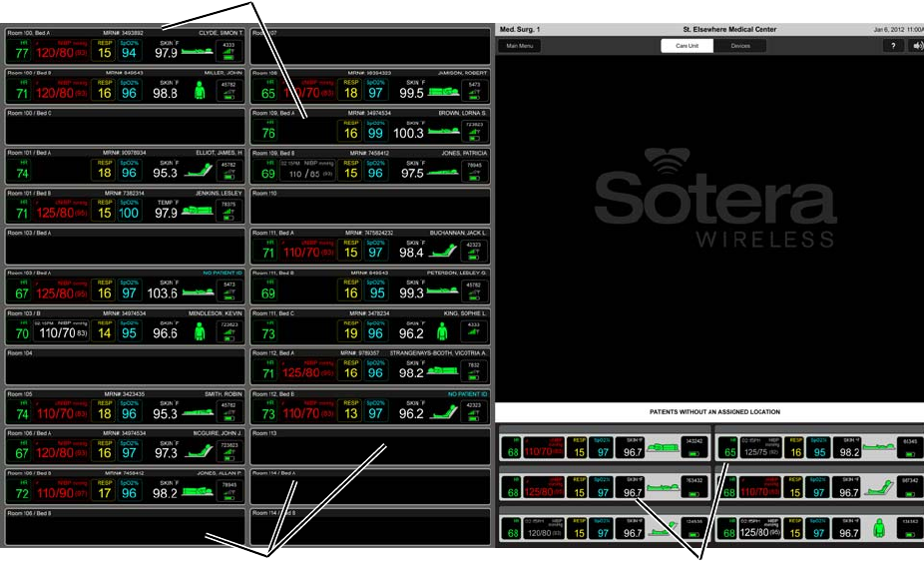Click skin temperature 98.4 for Buchannan, Jack L
Screen dimensions: 924x562
click(411, 253)
